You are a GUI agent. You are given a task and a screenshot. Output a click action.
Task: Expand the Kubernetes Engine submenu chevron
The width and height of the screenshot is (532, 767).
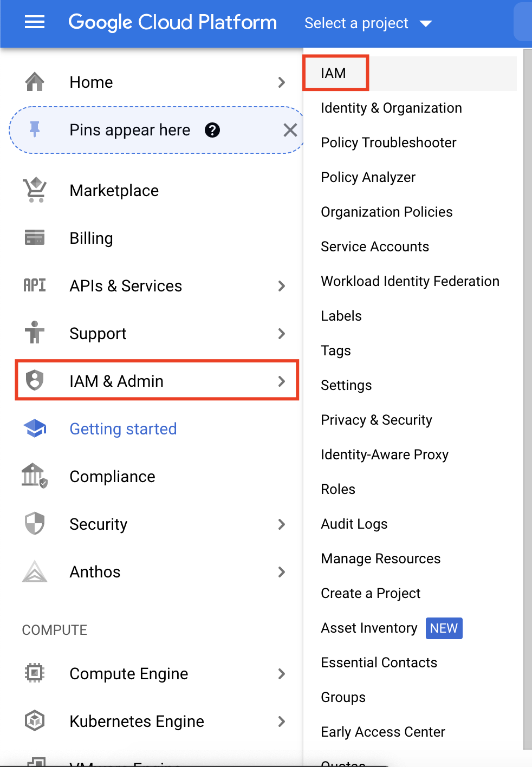point(282,721)
